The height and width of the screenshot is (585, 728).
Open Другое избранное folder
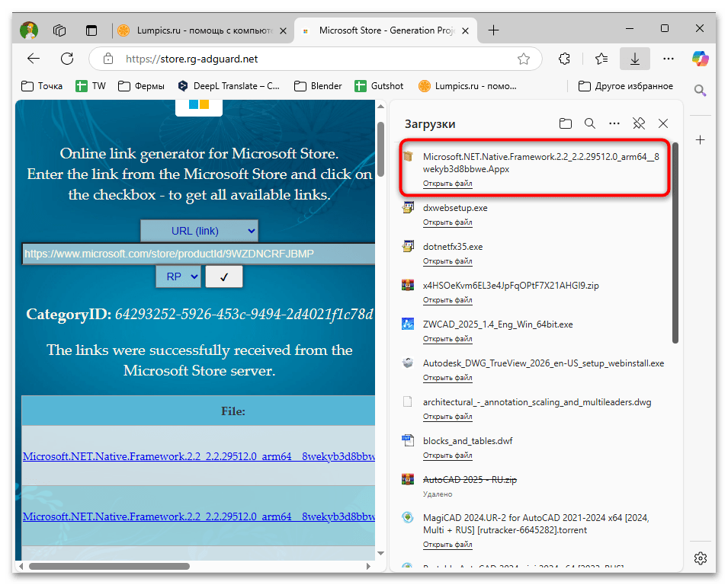coord(625,86)
